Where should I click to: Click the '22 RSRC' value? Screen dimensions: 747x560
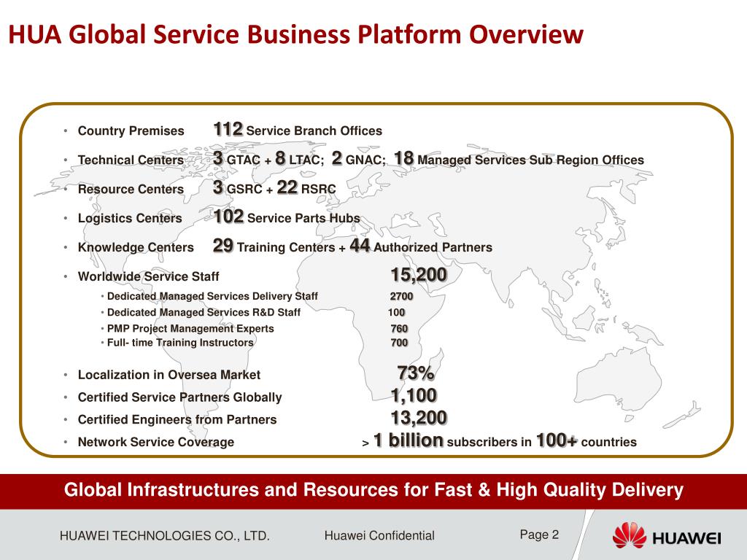(306, 187)
